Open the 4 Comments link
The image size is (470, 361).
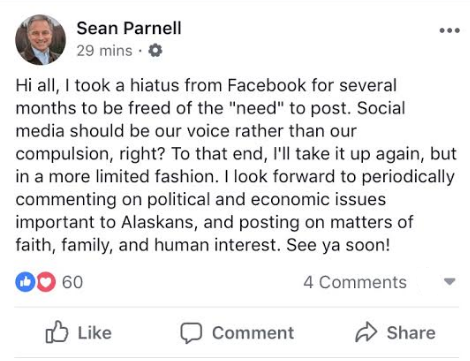(355, 282)
